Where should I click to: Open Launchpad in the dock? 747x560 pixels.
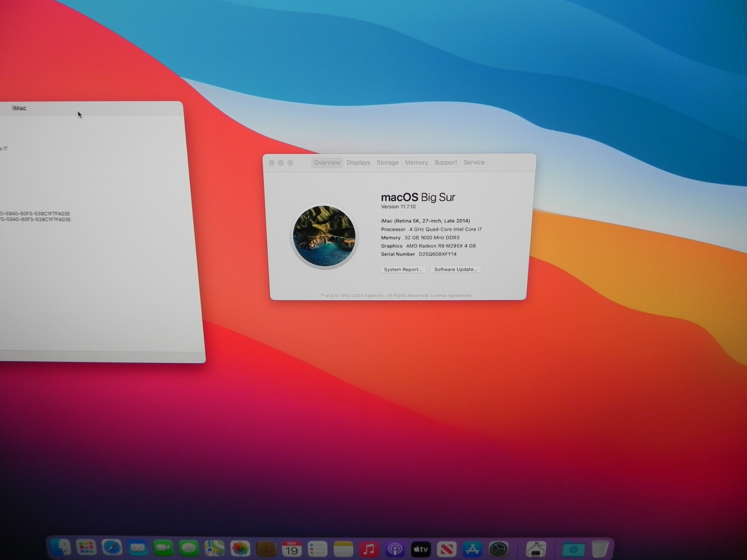(x=86, y=548)
